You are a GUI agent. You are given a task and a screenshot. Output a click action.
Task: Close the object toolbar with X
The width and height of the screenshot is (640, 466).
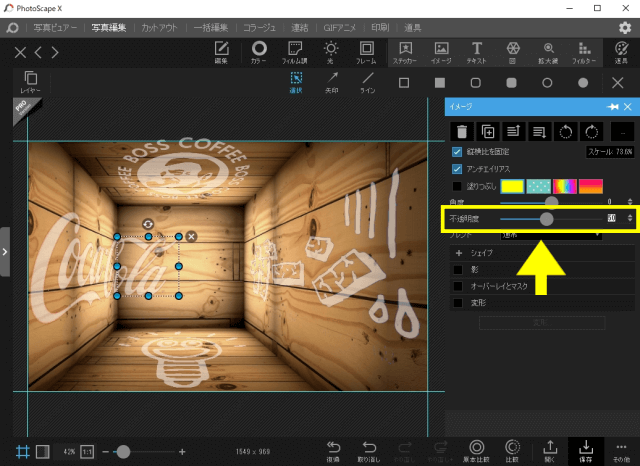coord(618,83)
